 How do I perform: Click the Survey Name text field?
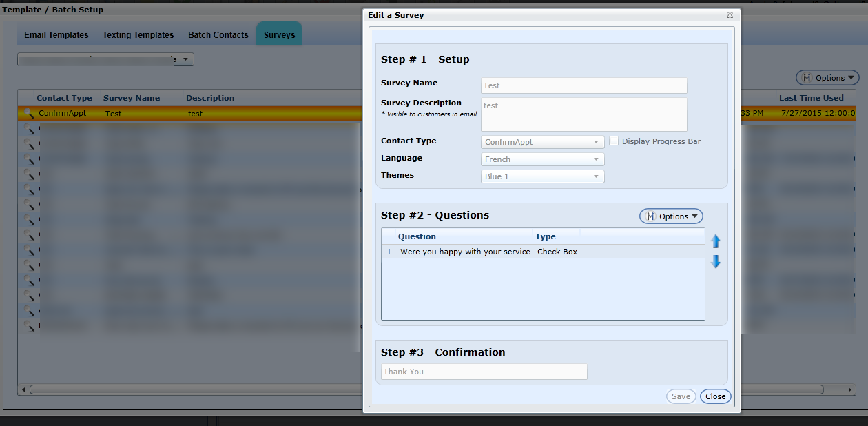pos(583,85)
